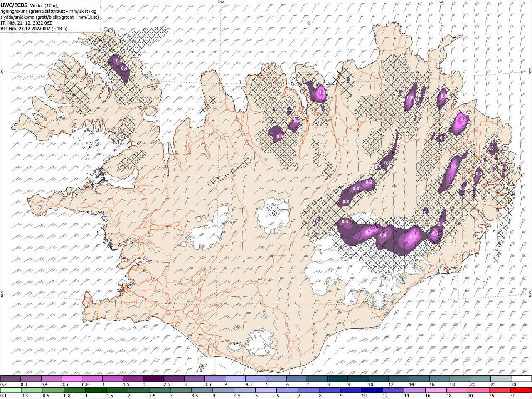Image resolution: width=532 pixels, height=399 pixels.
Task: Click the dark teal 8 swatch in upper legend
Action: pos(337,379)
